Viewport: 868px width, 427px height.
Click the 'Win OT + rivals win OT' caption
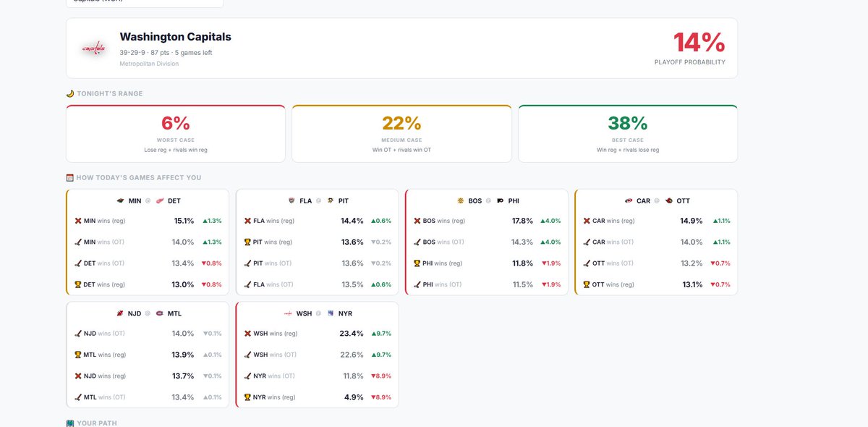[401, 150]
